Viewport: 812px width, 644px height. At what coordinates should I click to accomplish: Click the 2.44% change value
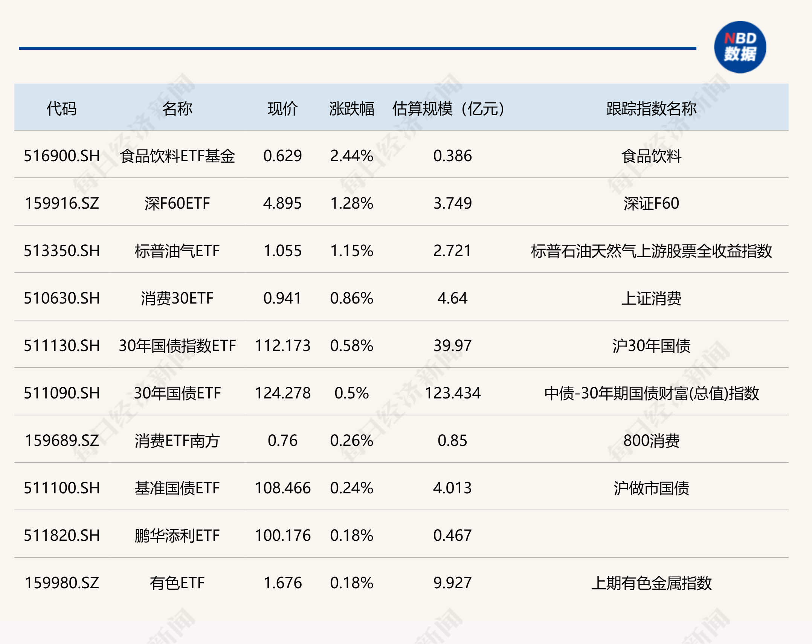(351, 156)
